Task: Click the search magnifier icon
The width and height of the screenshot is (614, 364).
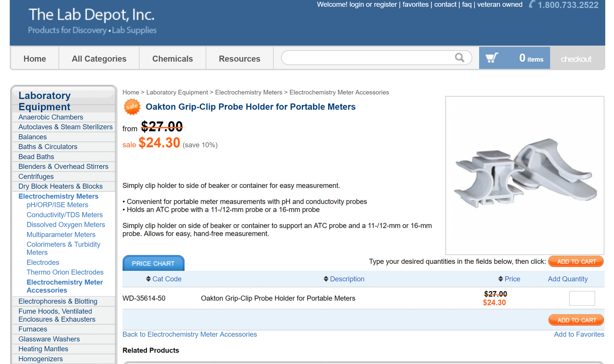Action: [459, 58]
